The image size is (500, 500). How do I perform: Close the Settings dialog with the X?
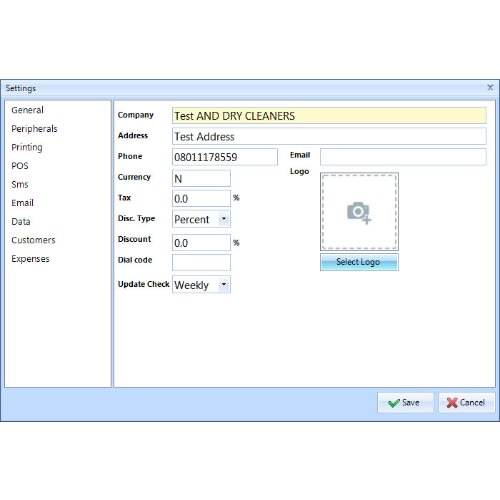pos(490,88)
